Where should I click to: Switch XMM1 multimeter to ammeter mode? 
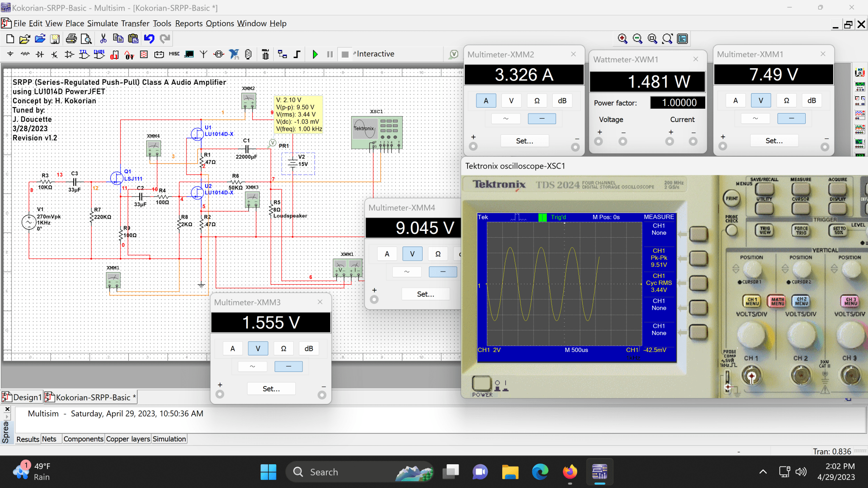point(735,100)
